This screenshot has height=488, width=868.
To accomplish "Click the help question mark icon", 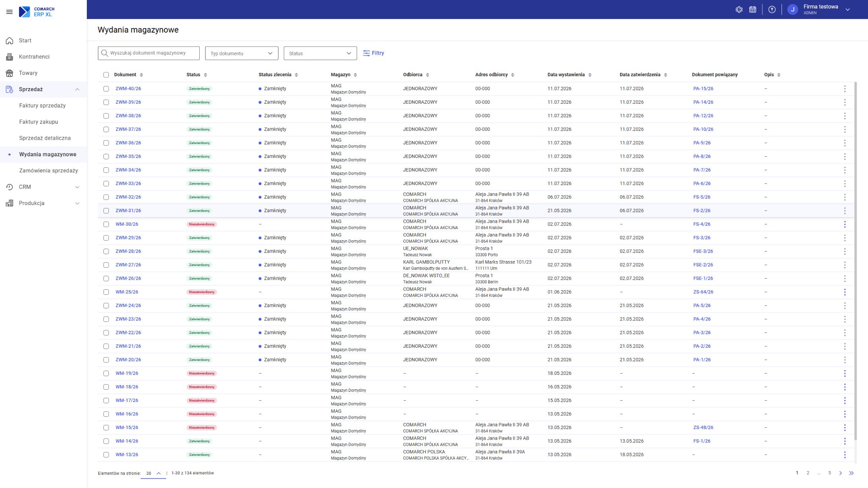I will coord(772,9).
